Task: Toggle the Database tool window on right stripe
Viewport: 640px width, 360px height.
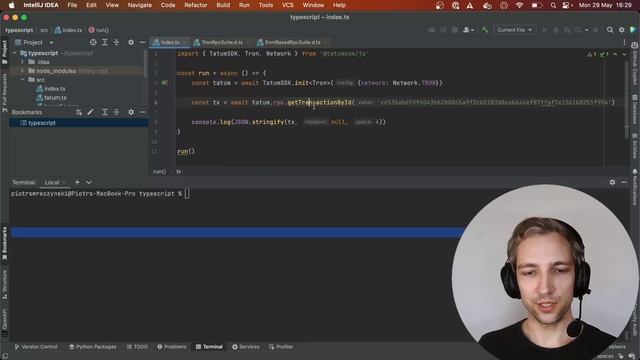Action: point(635,109)
